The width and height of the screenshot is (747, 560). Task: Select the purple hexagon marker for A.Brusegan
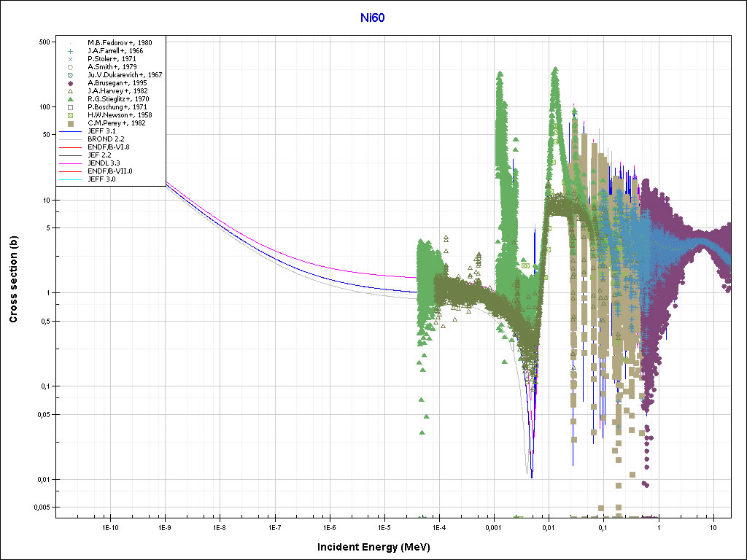coord(70,83)
